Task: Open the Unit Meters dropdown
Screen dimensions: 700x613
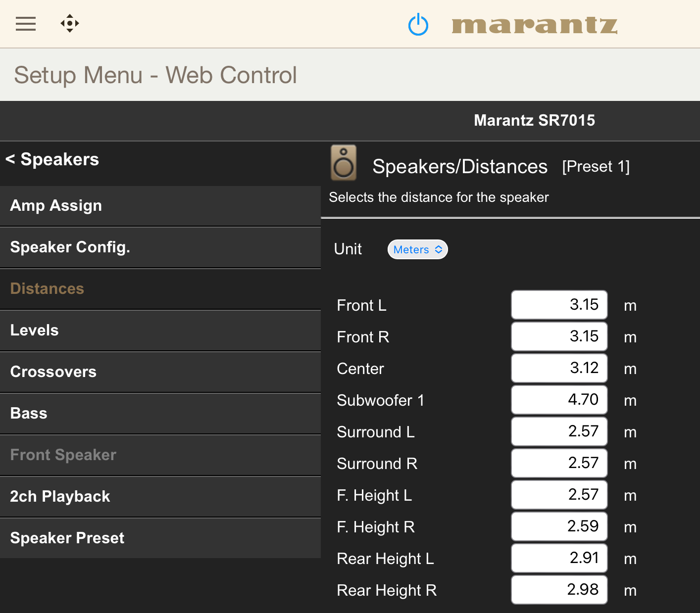Action: 418,249
